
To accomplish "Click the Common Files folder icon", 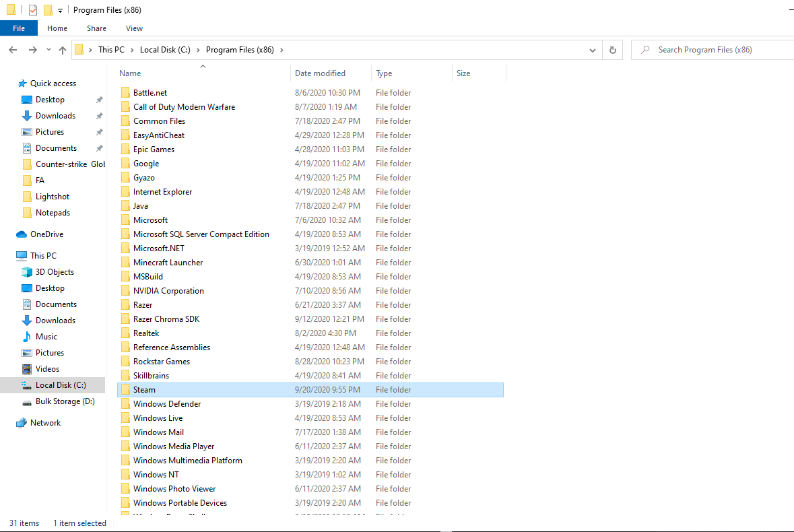I will point(125,121).
